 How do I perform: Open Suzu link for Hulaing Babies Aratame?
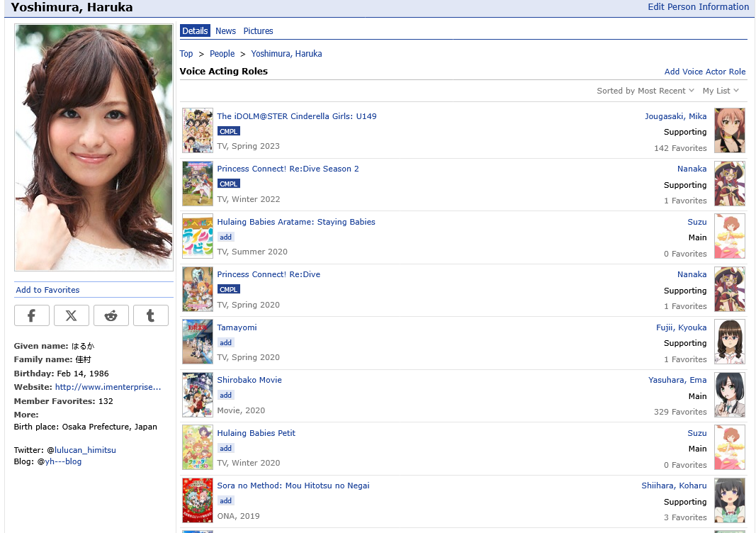click(x=697, y=222)
